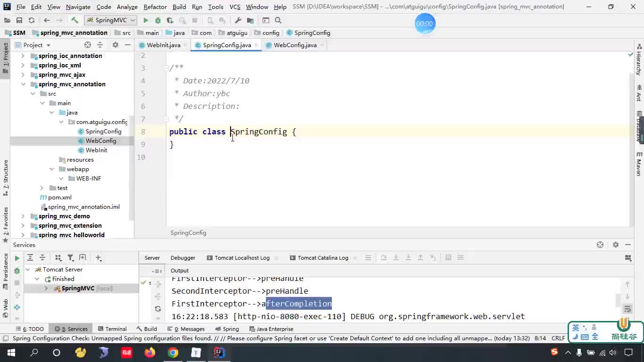Collapse the spring_mvc_annotation module
The height and width of the screenshot is (362, 644).
tap(23, 84)
